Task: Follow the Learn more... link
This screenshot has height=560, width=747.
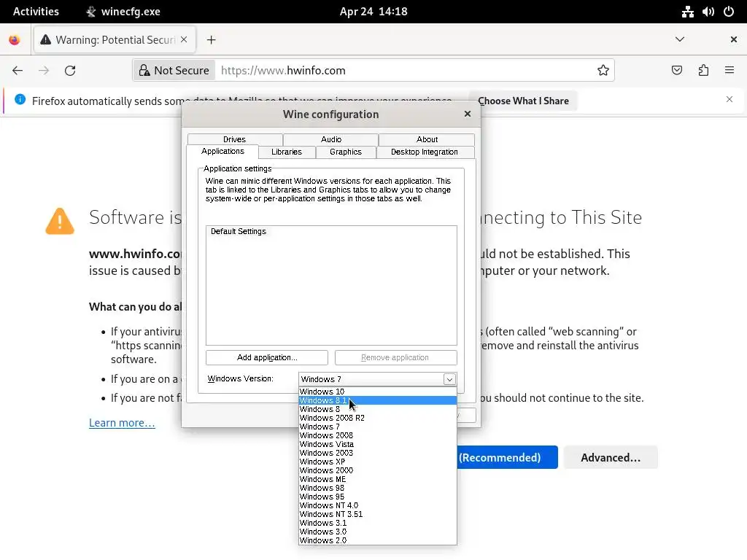Action: point(122,423)
